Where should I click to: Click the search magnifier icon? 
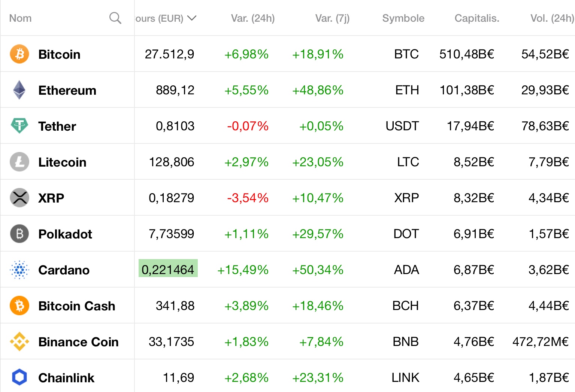tap(115, 18)
